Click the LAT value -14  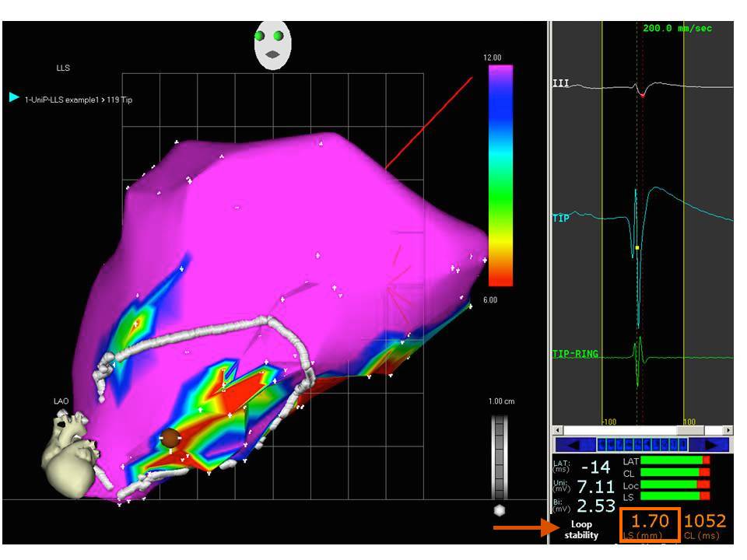coord(595,467)
